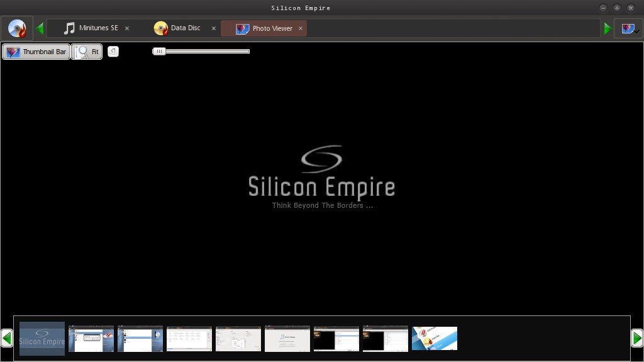The image size is (644, 362).
Task: Open the photo app dropdown at top right
Action: click(628, 28)
